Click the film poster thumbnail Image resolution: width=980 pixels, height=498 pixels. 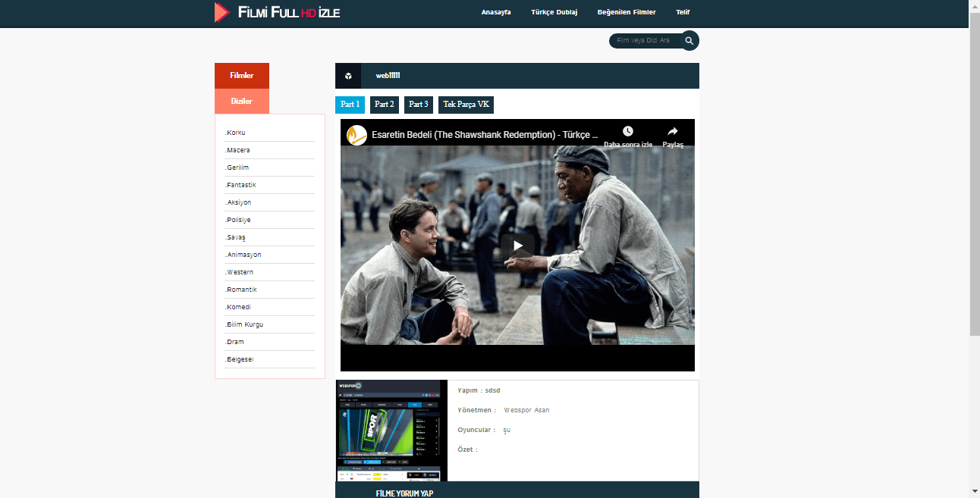coord(392,431)
